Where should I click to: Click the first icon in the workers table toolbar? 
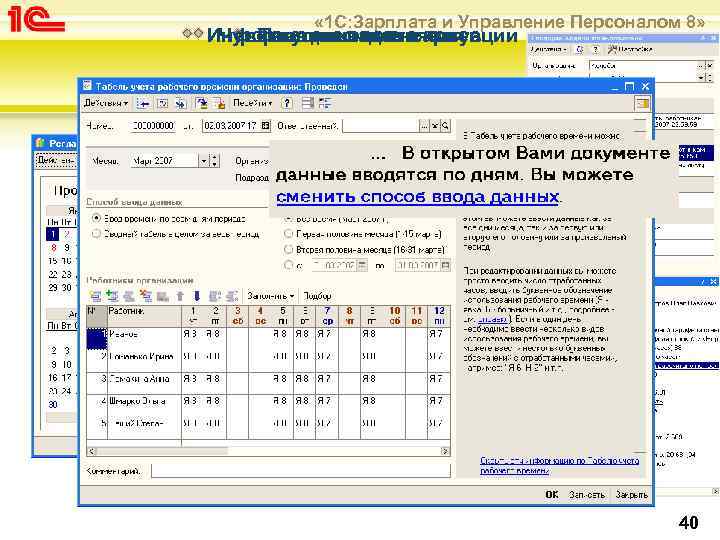coord(95,296)
